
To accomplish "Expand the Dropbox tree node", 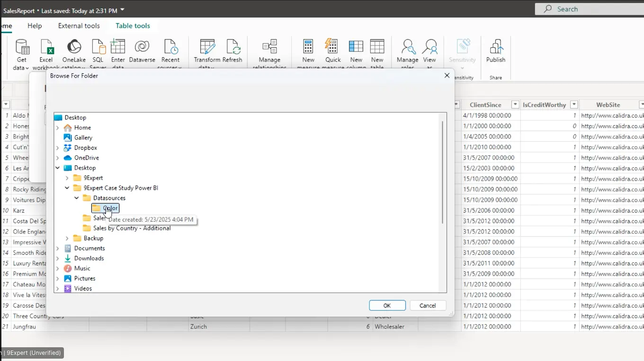I will coord(58,147).
